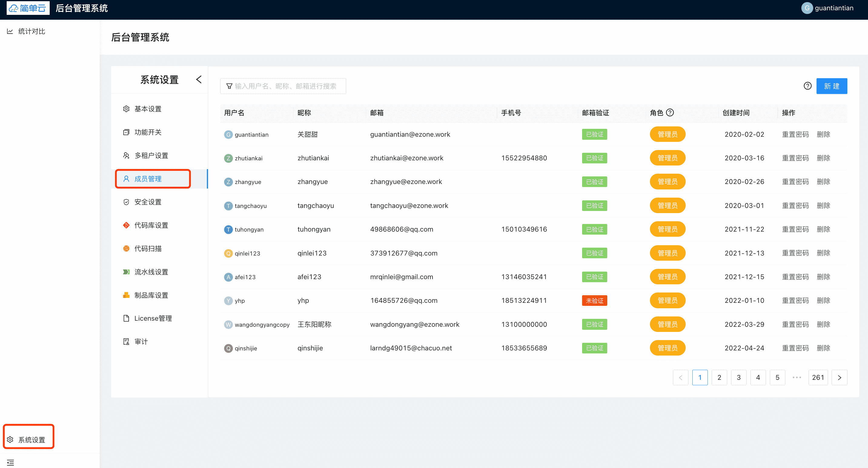Click the help icon beside 新建 button

click(x=807, y=86)
